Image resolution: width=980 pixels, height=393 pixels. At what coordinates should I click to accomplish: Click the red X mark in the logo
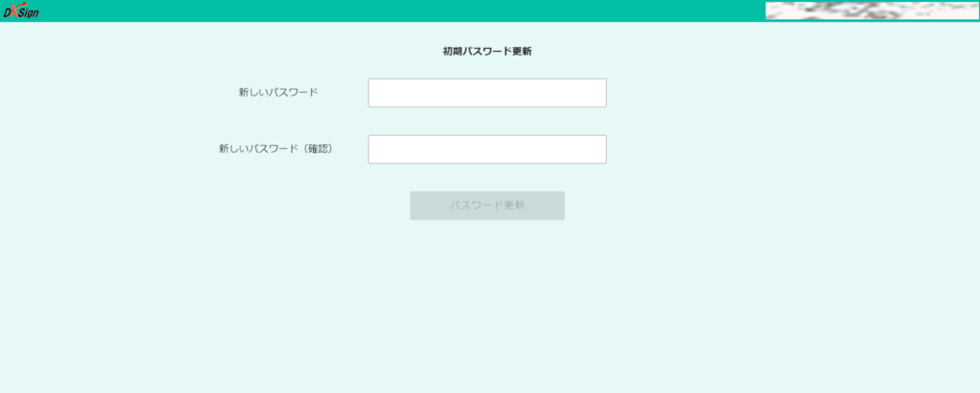click(x=14, y=10)
